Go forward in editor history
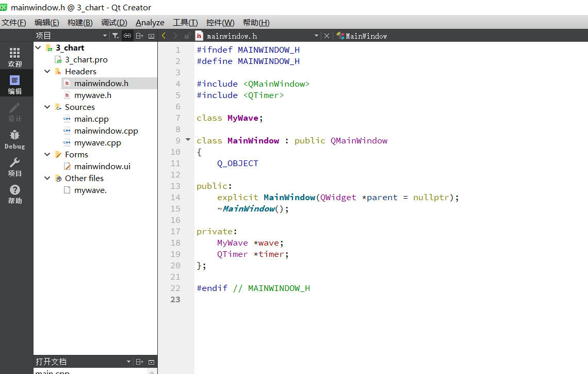This screenshot has height=374, width=588. [175, 36]
